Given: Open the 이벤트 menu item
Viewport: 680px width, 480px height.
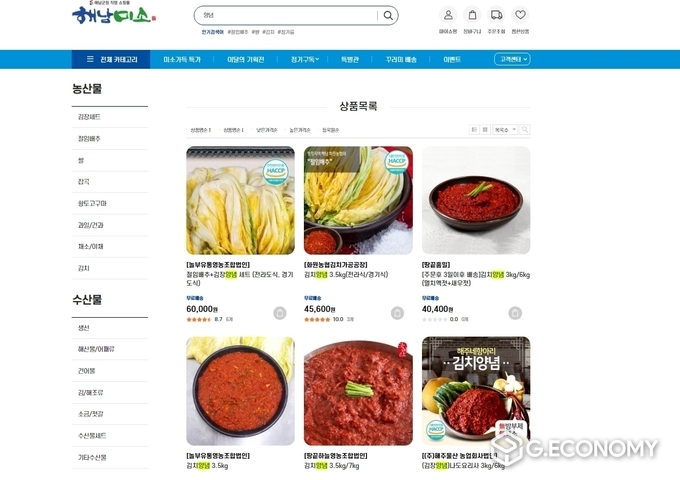Looking at the screenshot, I should pyautogui.click(x=452, y=59).
